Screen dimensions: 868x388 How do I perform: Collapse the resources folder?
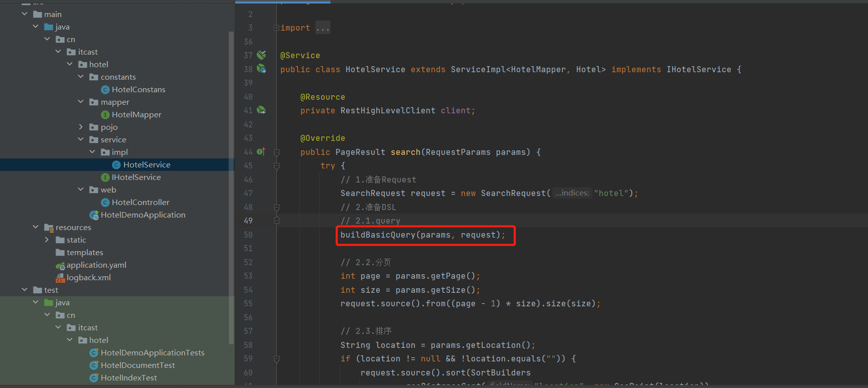36,227
